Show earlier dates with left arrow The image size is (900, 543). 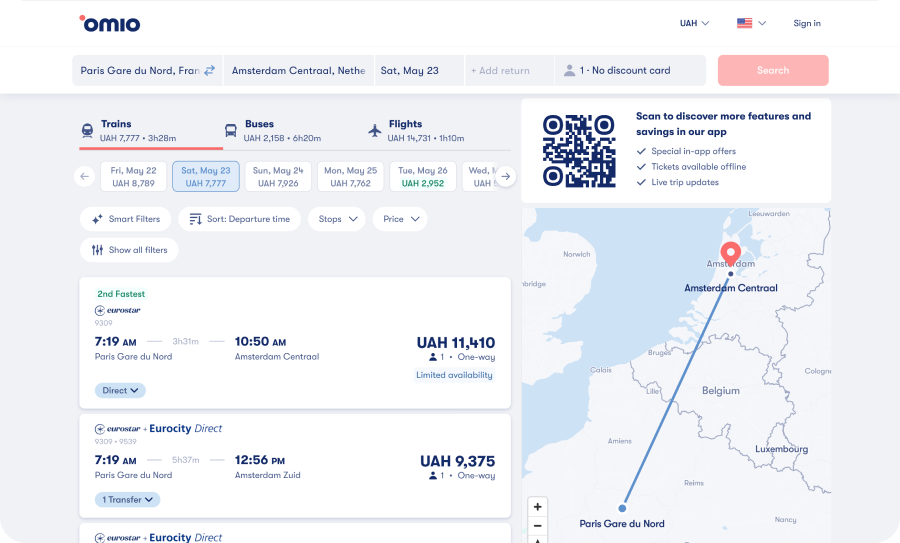pyautogui.click(x=85, y=176)
